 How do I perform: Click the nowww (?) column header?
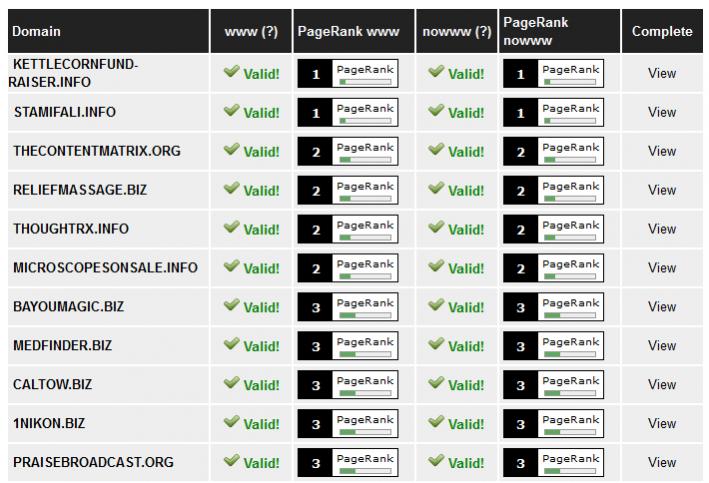coord(457,31)
